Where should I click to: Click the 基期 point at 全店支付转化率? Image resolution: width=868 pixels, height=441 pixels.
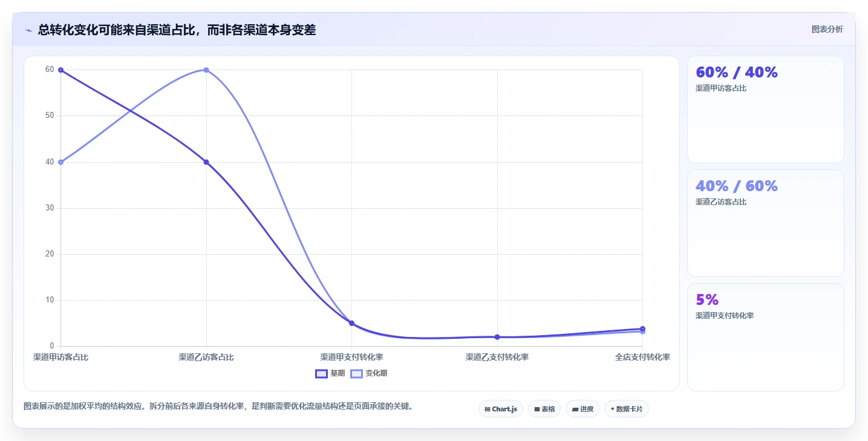(x=642, y=328)
